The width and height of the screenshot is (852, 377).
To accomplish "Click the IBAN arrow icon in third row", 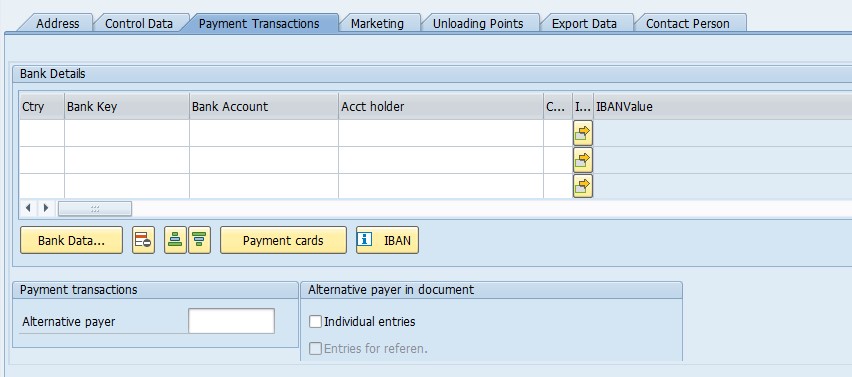I will pos(582,186).
